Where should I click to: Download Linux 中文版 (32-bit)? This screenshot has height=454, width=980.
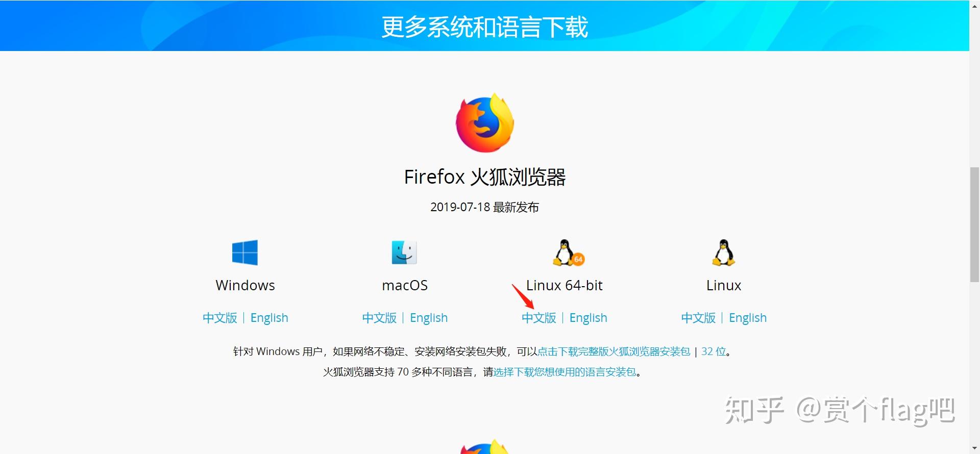point(698,318)
